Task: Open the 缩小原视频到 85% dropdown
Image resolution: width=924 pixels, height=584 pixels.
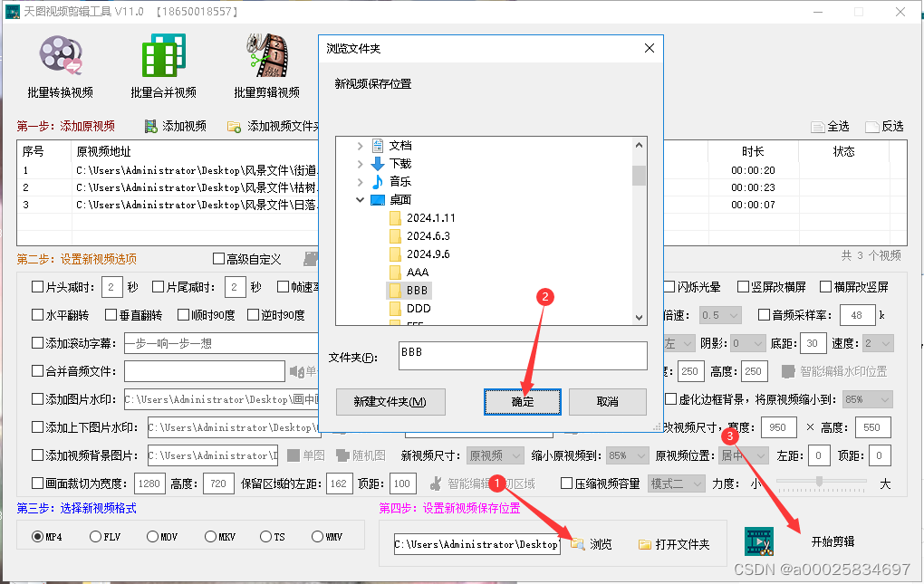Action: (x=628, y=455)
